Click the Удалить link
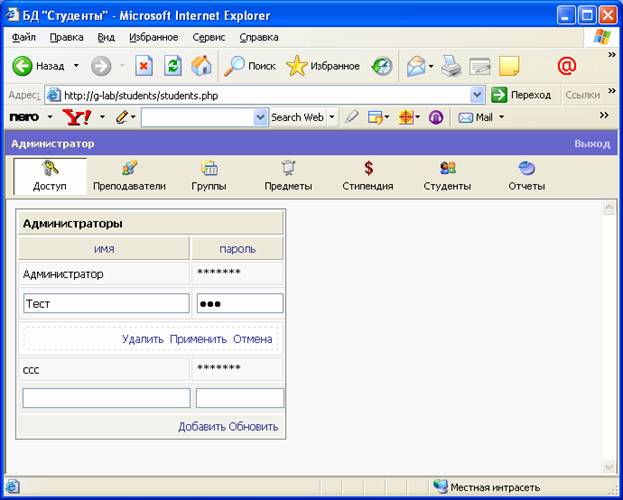623x500 pixels. coord(142,339)
